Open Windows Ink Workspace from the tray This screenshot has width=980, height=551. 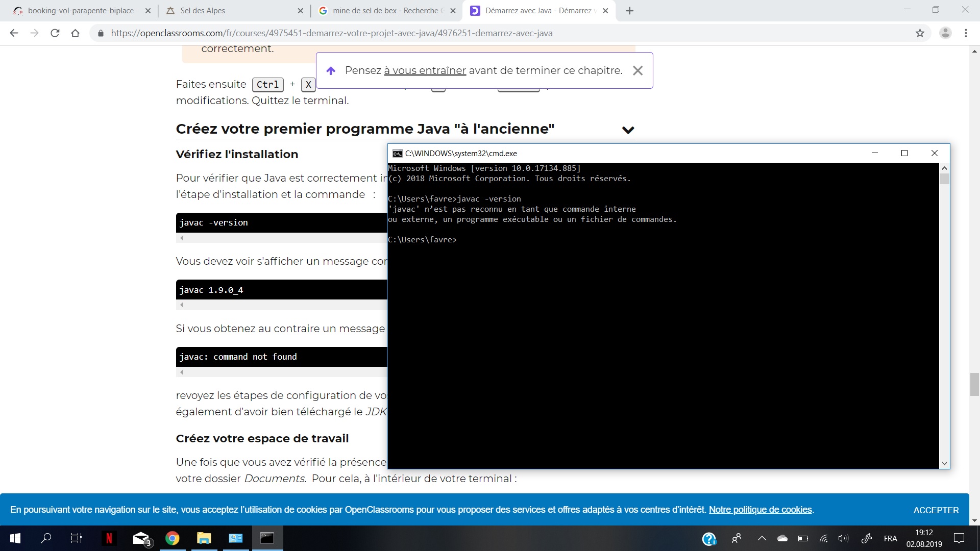pos(867,538)
